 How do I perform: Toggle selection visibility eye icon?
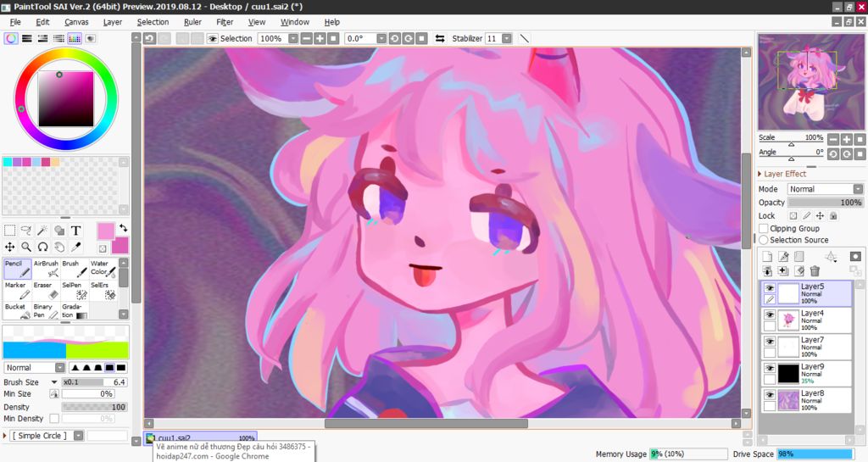pyautogui.click(x=213, y=39)
